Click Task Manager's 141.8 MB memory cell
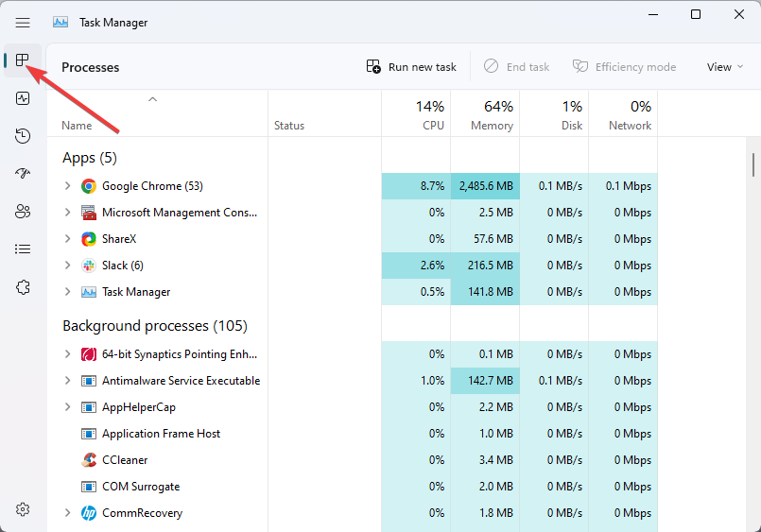761x532 pixels. click(x=485, y=292)
